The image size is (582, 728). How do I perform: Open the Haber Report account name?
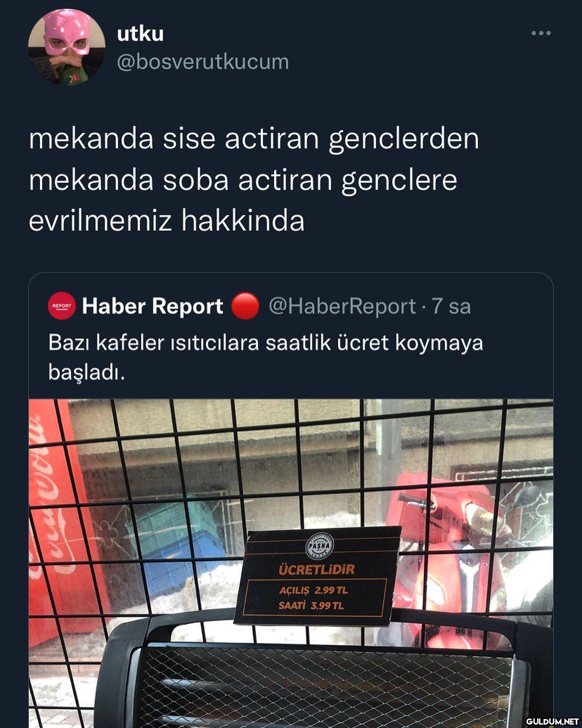153,306
